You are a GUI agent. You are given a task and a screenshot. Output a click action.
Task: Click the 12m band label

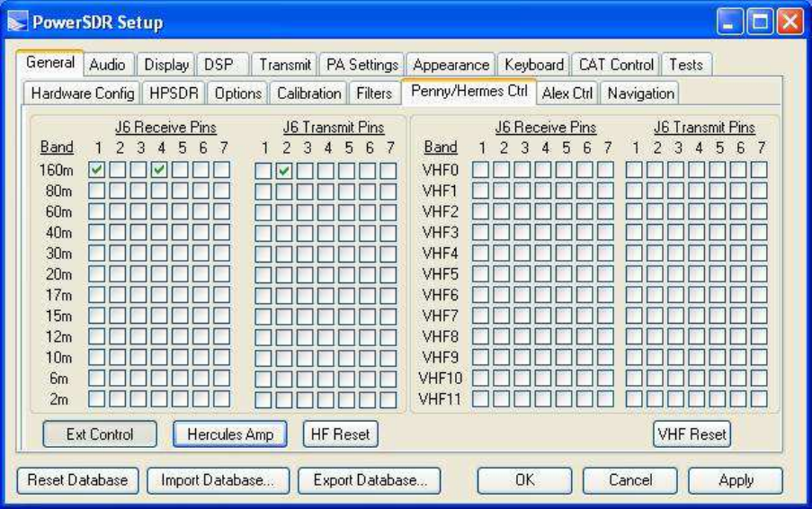pyautogui.click(x=58, y=336)
